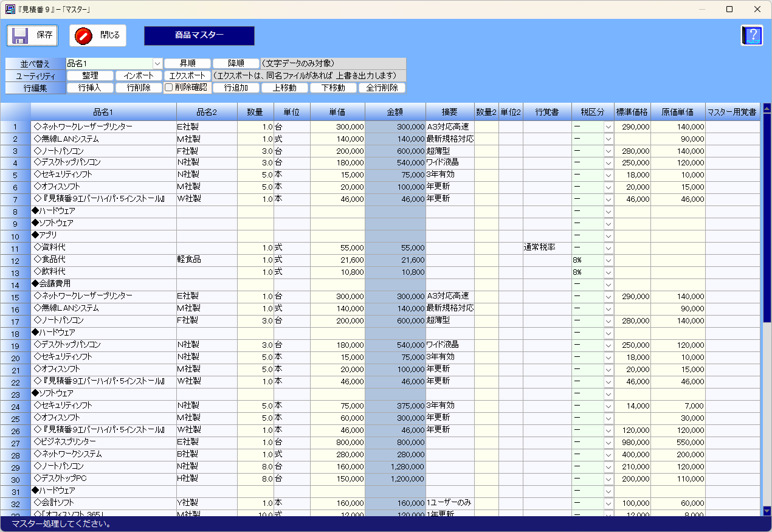Image resolution: width=772 pixels, height=532 pixels.
Task: Select cell ◇デスクトップPC in row 30
Action: (x=103, y=479)
